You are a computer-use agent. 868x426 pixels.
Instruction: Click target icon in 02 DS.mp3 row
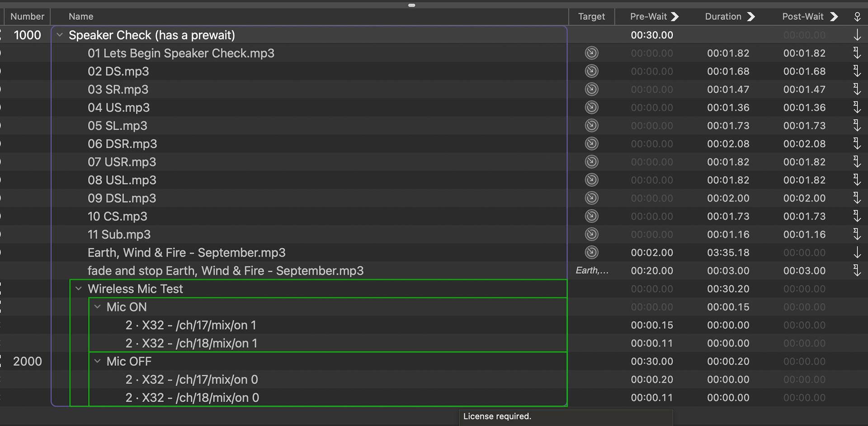click(x=591, y=71)
